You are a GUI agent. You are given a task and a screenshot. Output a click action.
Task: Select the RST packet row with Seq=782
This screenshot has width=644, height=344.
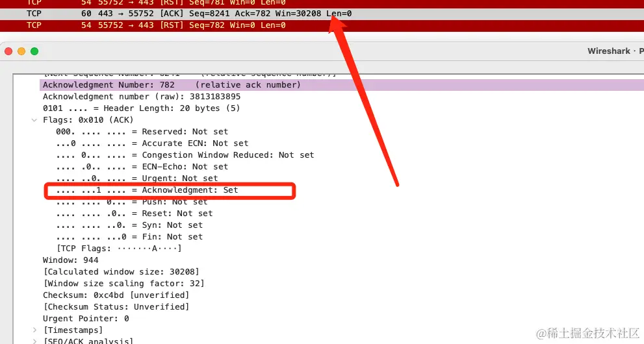(x=322, y=25)
